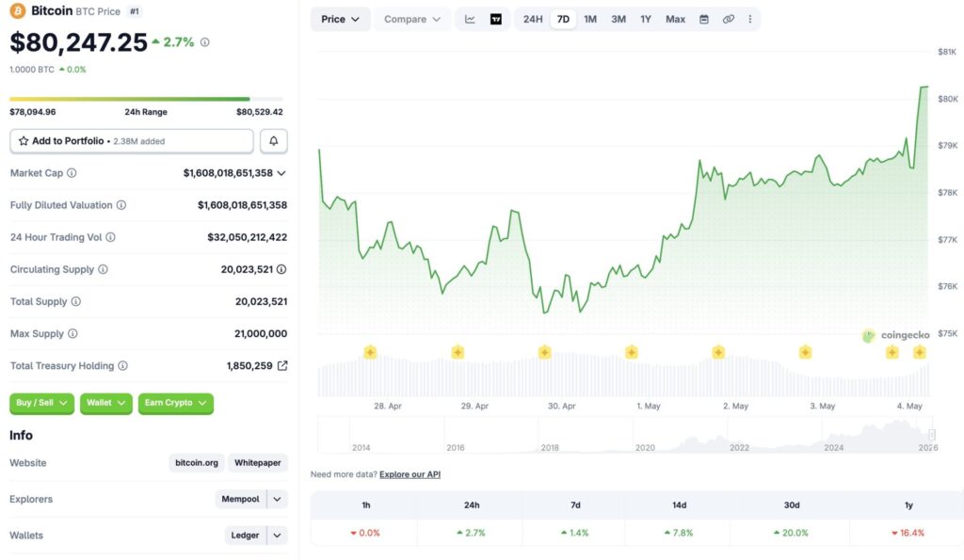Image resolution: width=964 pixels, height=560 pixels.
Task: Click latest news marker near 4. May
Action: (x=919, y=352)
